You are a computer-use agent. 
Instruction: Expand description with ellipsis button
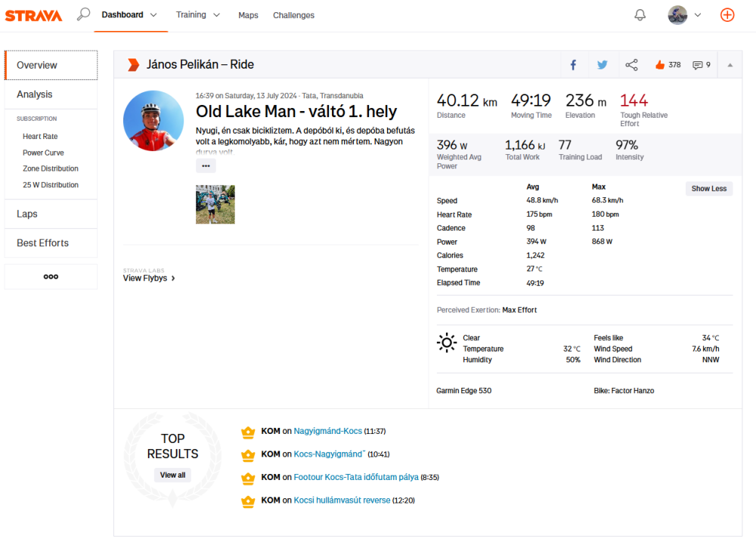click(x=206, y=166)
